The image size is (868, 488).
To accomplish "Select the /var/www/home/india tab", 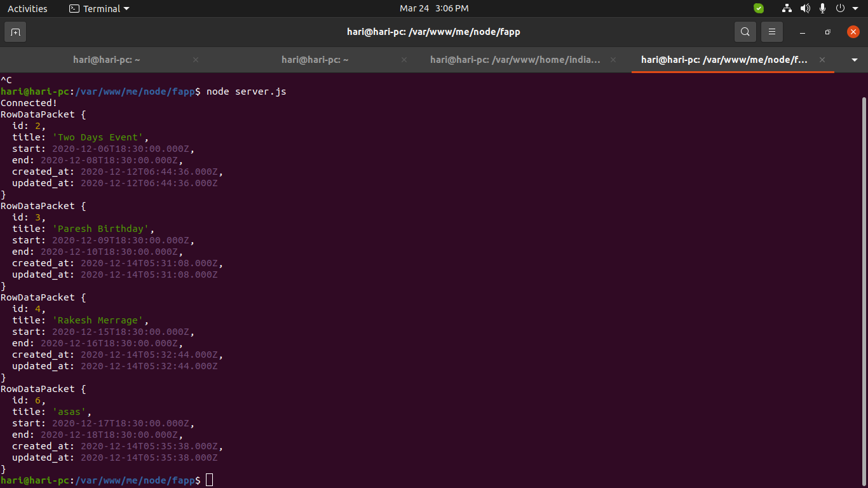I will [515, 60].
